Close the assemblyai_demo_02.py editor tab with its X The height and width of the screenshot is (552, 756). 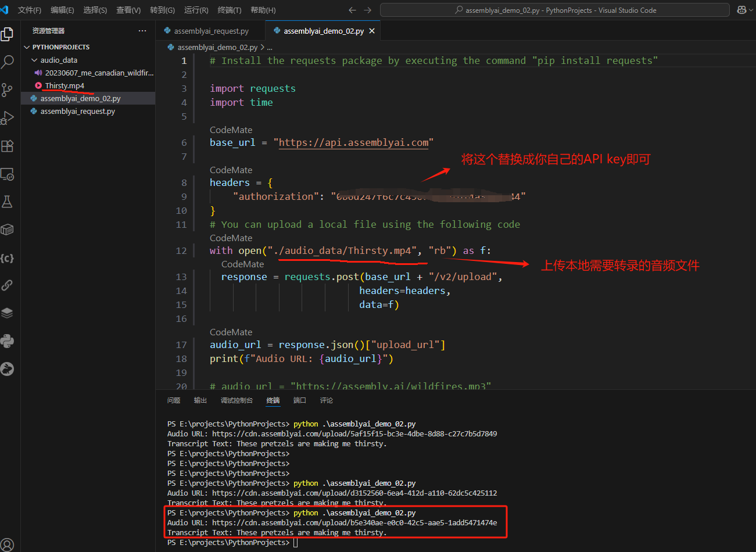click(x=372, y=31)
